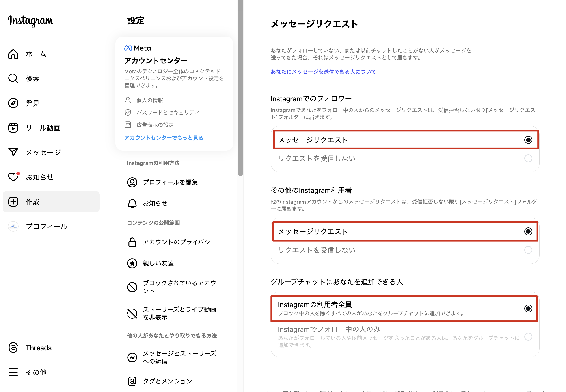Viewport: 566px width, 392px height.
Task: Click アカウントセンターでもっと見る link
Action: [164, 138]
